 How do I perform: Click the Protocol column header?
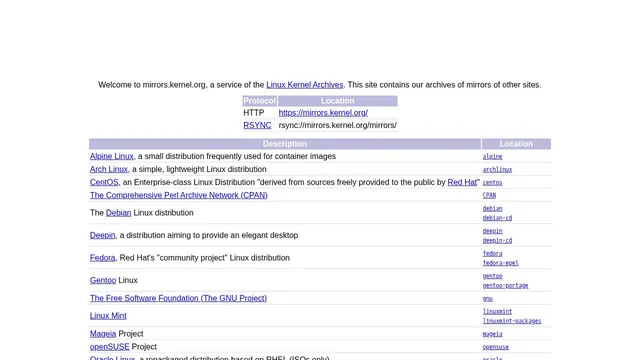click(x=260, y=101)
